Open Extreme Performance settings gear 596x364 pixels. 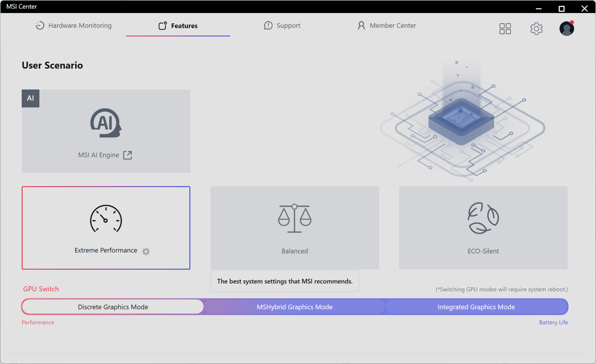coord(146,251)
